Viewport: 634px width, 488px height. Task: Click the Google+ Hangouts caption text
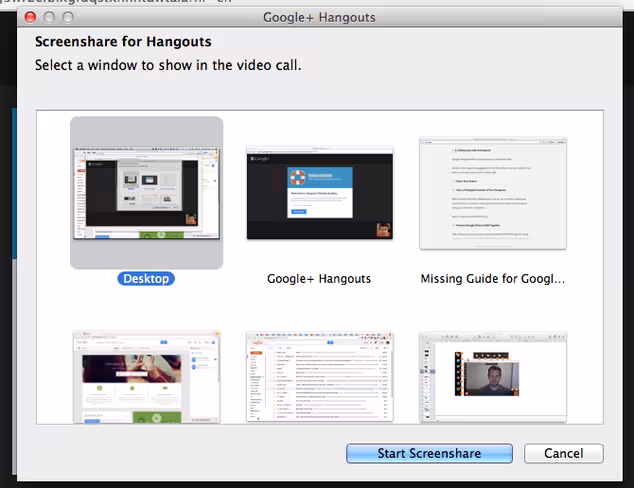[x=319, y=279]
